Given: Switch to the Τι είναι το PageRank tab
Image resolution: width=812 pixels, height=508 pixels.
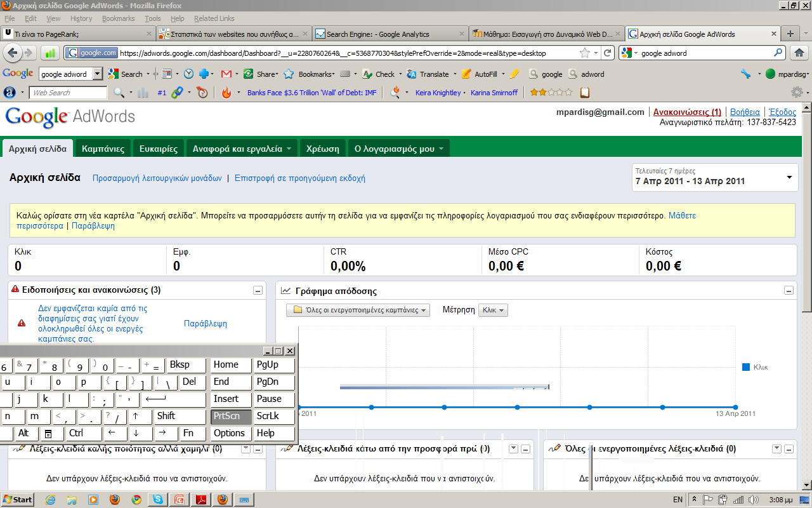Looking at the screenshot, I should tap(78, 34).
